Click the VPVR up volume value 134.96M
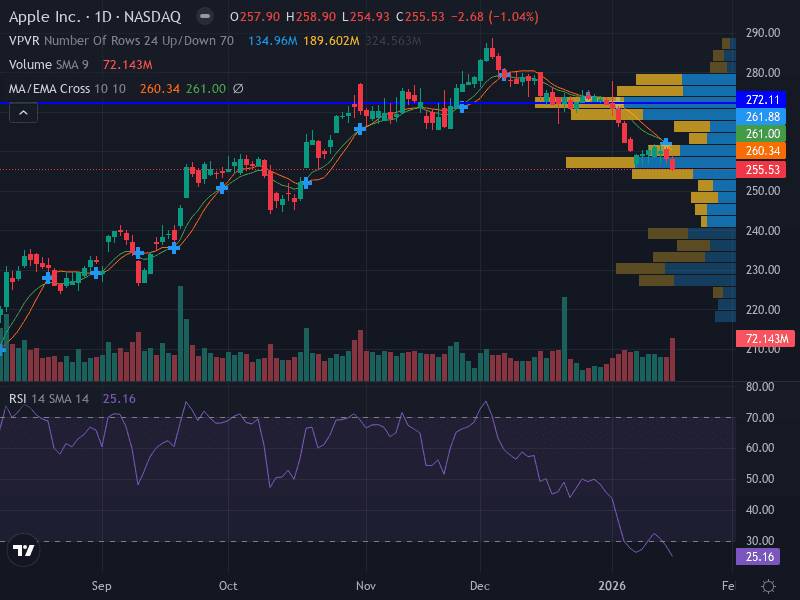Screen dimensions: 800x600 coord(272,41)
